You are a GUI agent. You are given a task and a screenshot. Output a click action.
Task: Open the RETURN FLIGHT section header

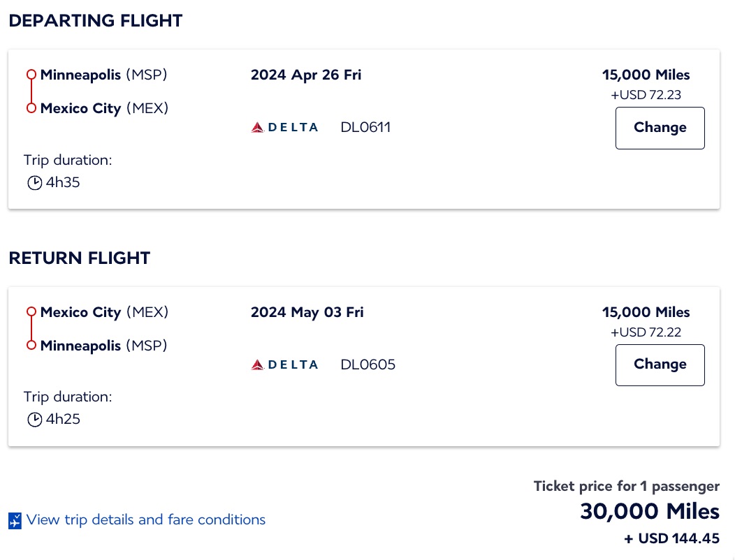(x=79, y=258)
